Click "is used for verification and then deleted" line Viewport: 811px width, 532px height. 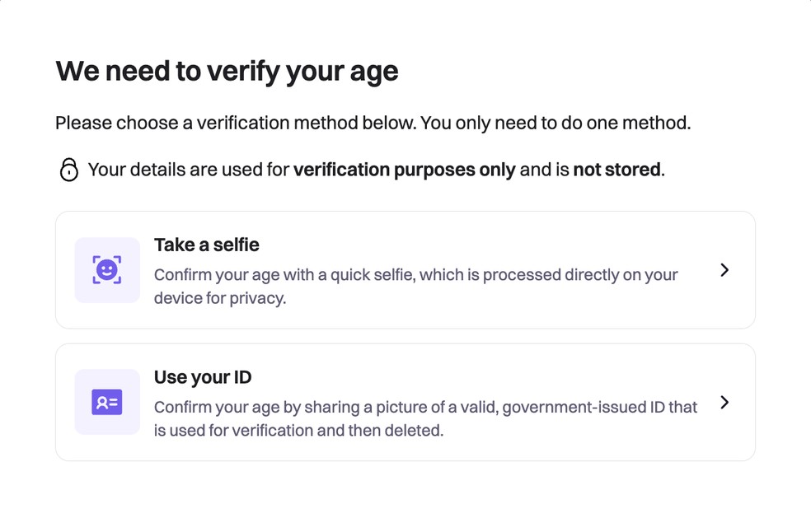tap(298, 430)
